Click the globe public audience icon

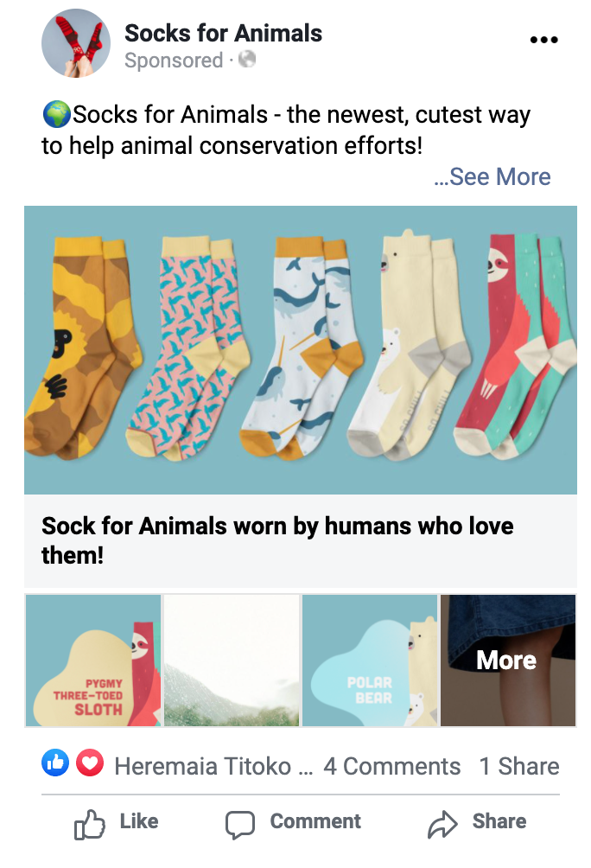click(247, 60)
